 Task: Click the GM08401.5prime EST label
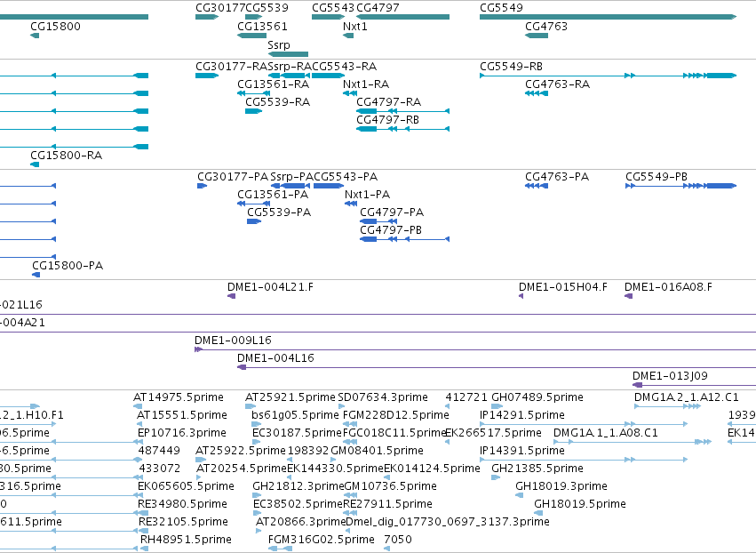377,451
